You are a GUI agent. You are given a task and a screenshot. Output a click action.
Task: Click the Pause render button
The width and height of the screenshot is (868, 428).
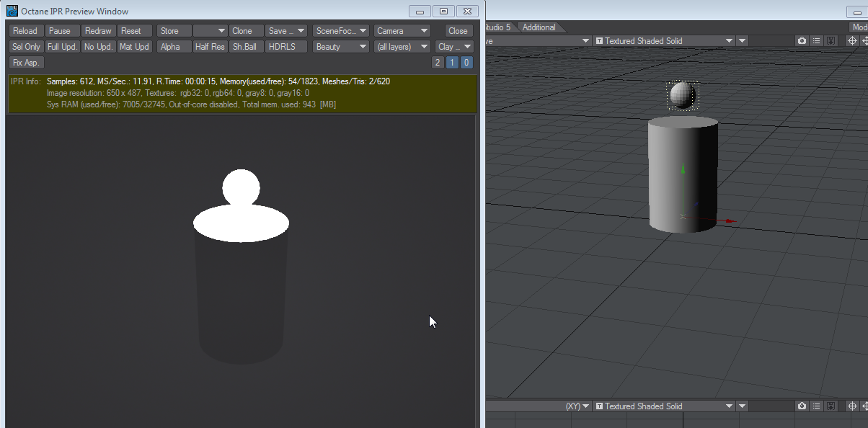point(60,31)
